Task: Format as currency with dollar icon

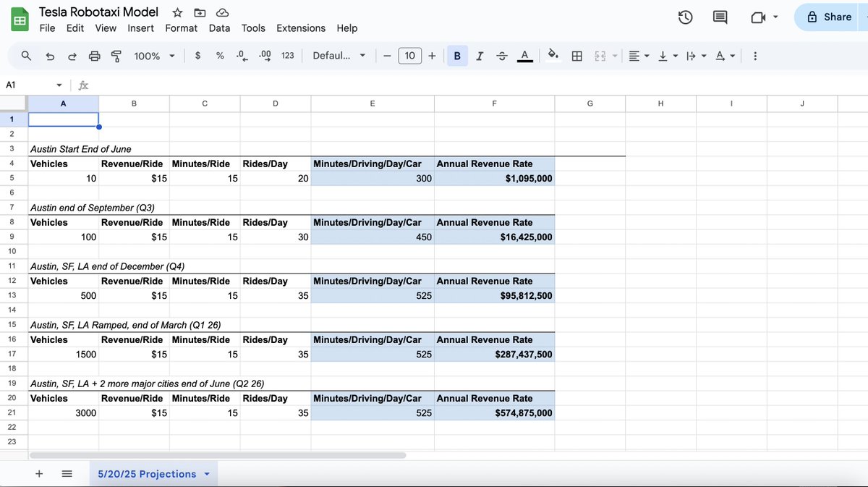Action: click(x=198, y=56)
